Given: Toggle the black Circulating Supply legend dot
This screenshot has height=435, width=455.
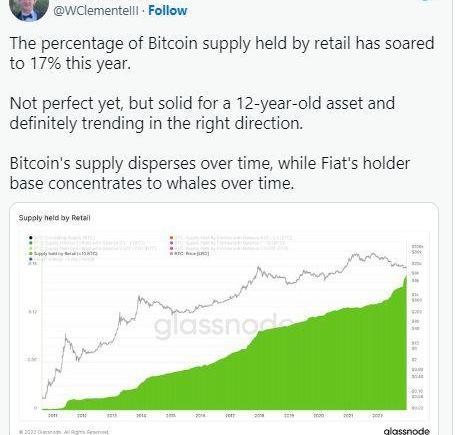Looking at the screenshot, I should click(x=31, y=238).
